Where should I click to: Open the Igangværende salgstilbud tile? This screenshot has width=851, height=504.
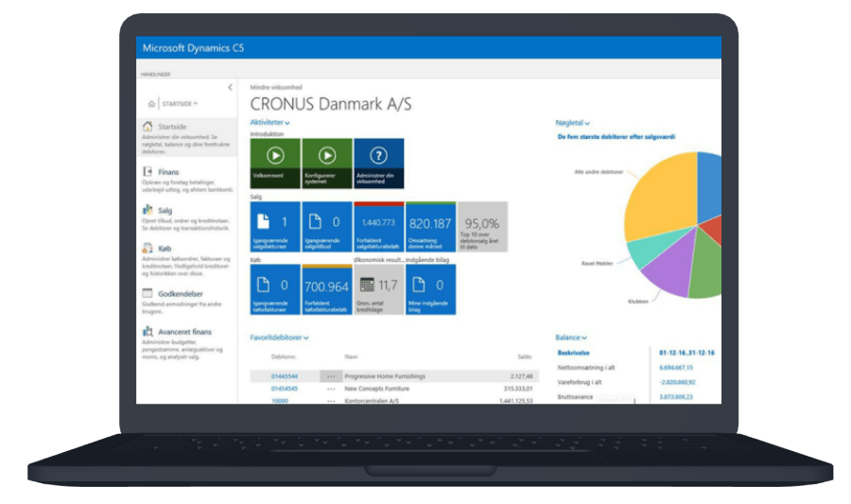[327, 227]
